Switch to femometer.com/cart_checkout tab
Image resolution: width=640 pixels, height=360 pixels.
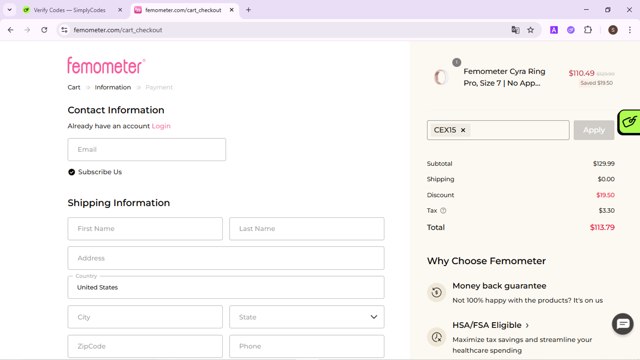coord(183,10)
